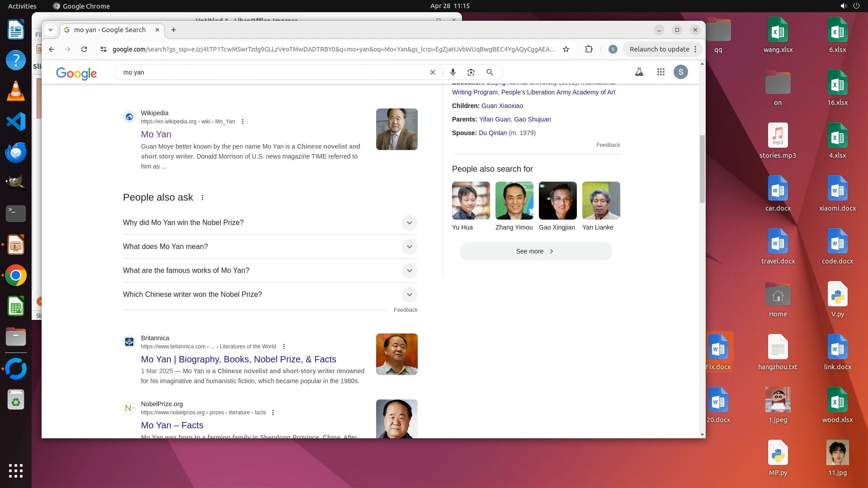Click the voice search microphone icon
The image size is (868, 488).
pyautogui.click(x=453, y=72)
